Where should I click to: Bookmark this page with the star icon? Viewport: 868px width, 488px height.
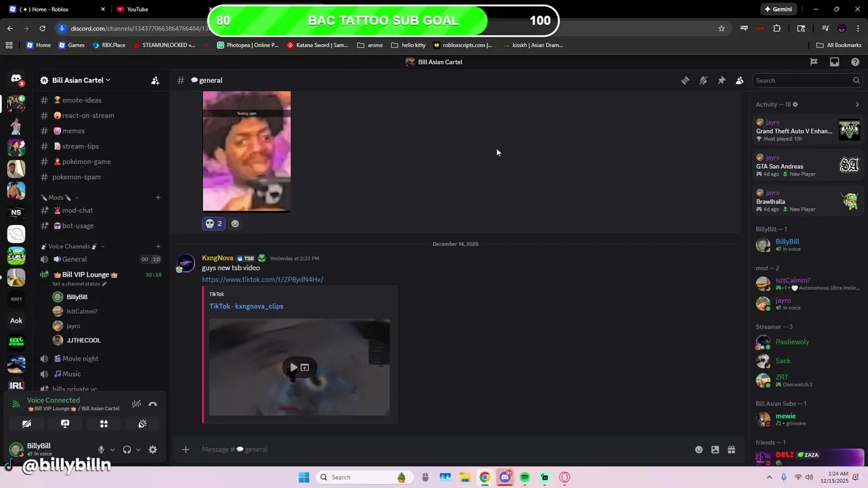[x=722, y=28]
